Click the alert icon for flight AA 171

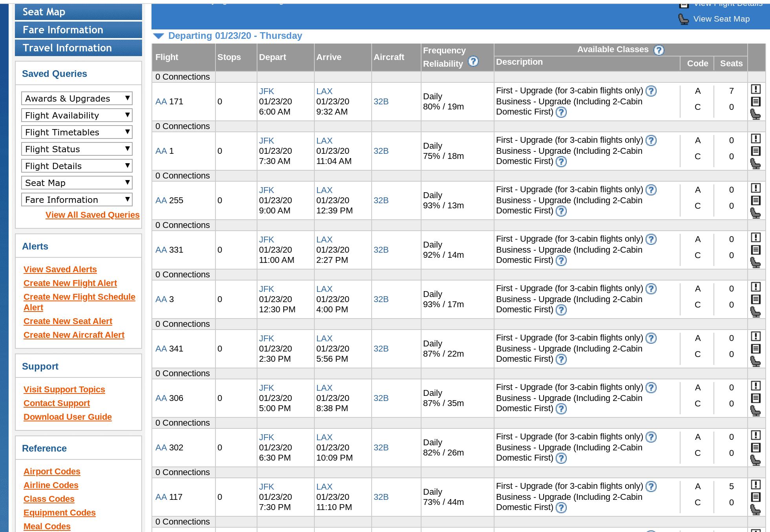point(755,89)
